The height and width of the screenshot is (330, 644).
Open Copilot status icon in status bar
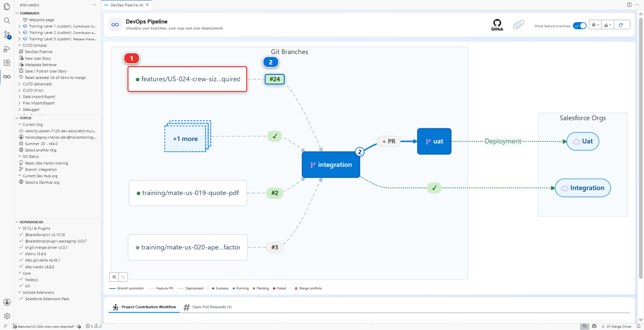[594, 326]
